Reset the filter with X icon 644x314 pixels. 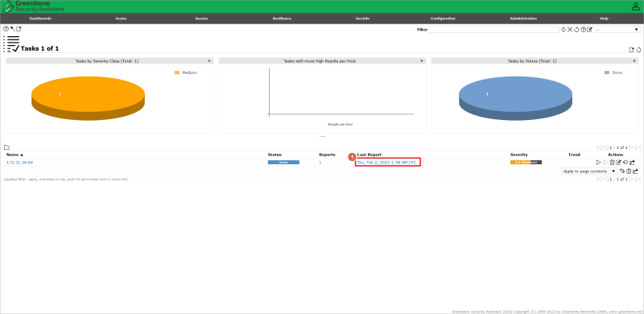coord(570,30)
